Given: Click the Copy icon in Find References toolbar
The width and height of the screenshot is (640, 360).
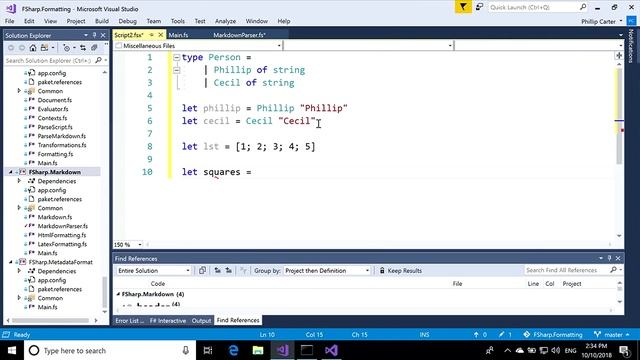Looking at the screenshot, I should pyautogui.click(x=202, y=270).
